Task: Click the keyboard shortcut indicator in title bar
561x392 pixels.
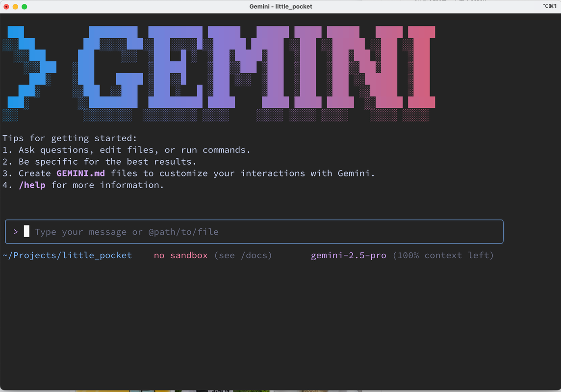Action: tap(550, 6)
